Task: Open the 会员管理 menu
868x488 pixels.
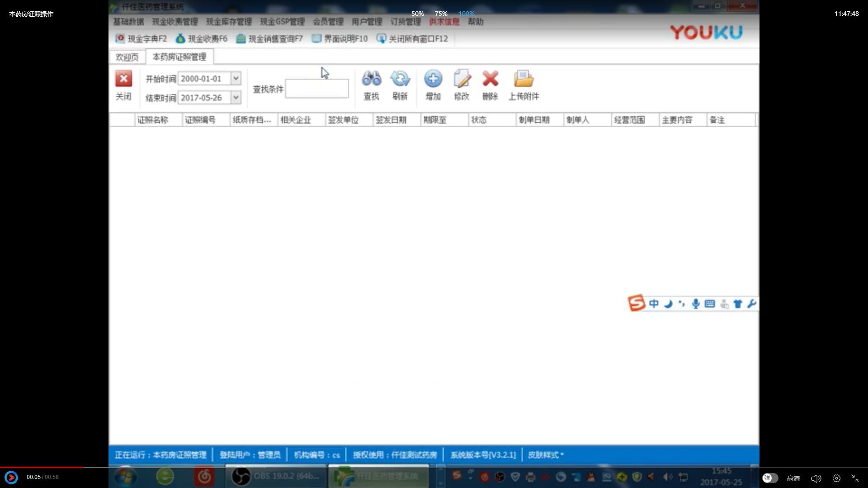Action: [328, 22]
